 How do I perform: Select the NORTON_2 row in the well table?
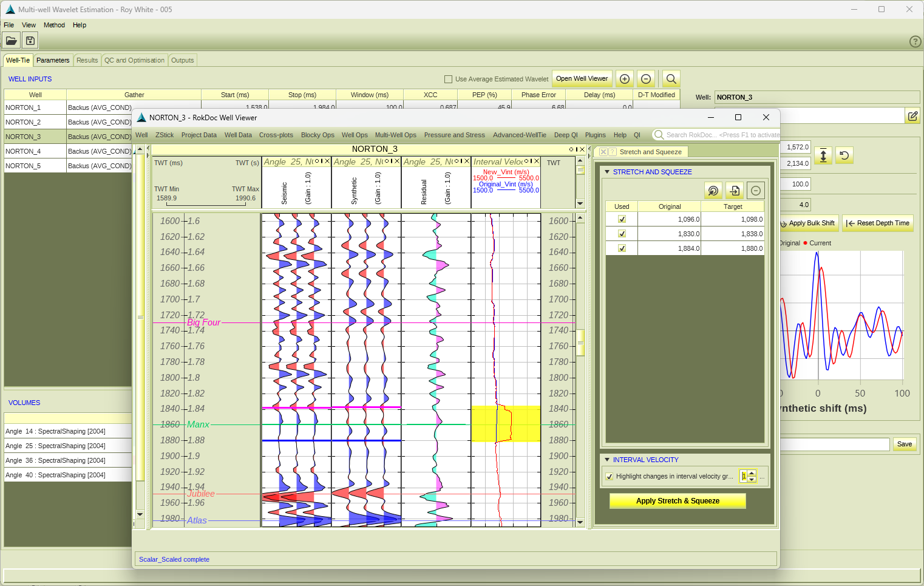pos(35,121)
